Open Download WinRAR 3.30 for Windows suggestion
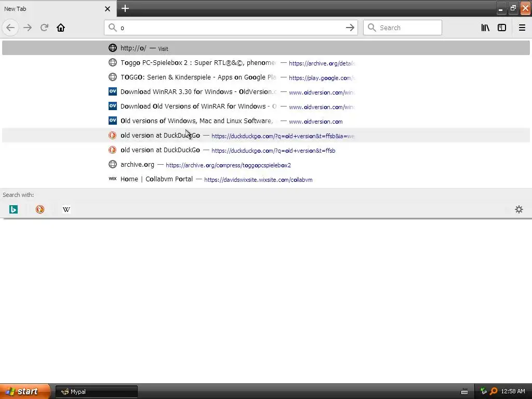Viewport: 532px width, 399px height. click(x=266, y=92)
